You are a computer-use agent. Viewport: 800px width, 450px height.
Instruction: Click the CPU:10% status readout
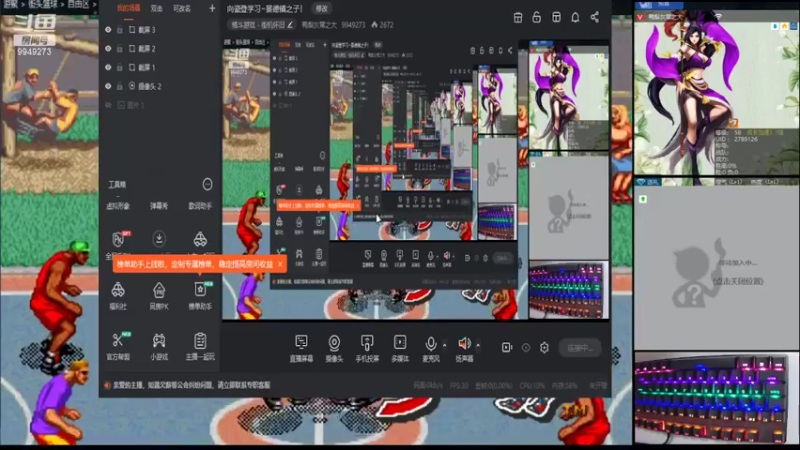[532, 386]
